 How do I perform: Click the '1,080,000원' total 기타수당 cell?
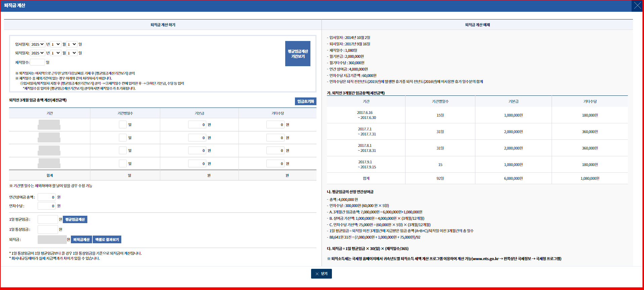(x=590, y=178)
